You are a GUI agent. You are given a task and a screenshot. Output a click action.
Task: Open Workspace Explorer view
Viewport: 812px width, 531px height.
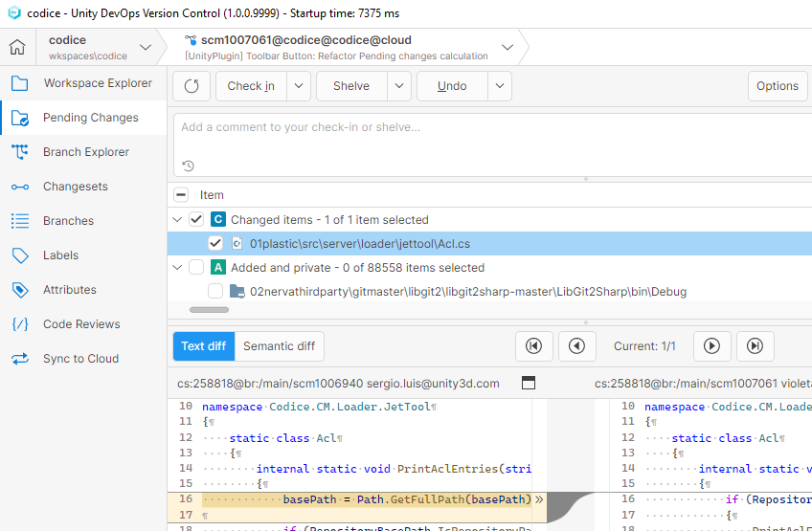(x=83, y=83)
